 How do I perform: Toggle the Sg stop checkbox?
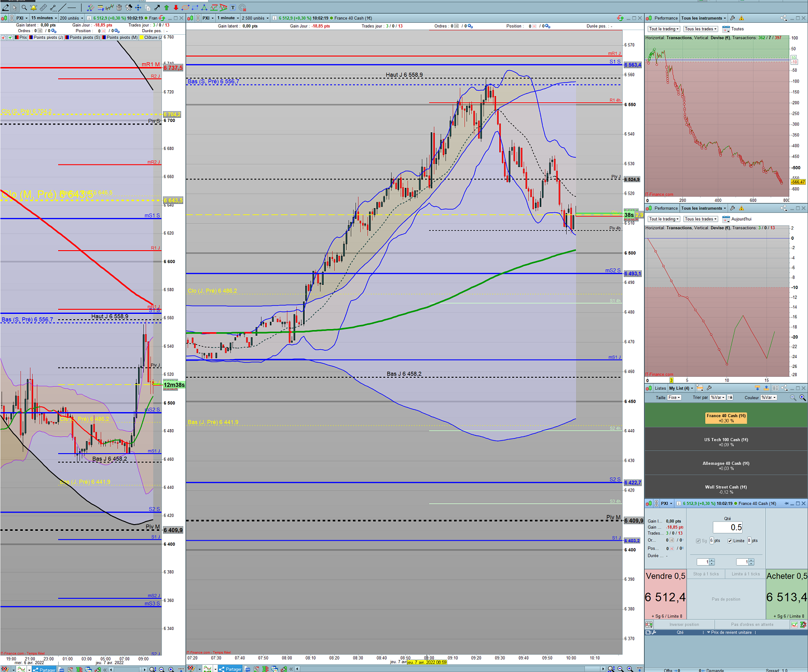click(699, 541)
